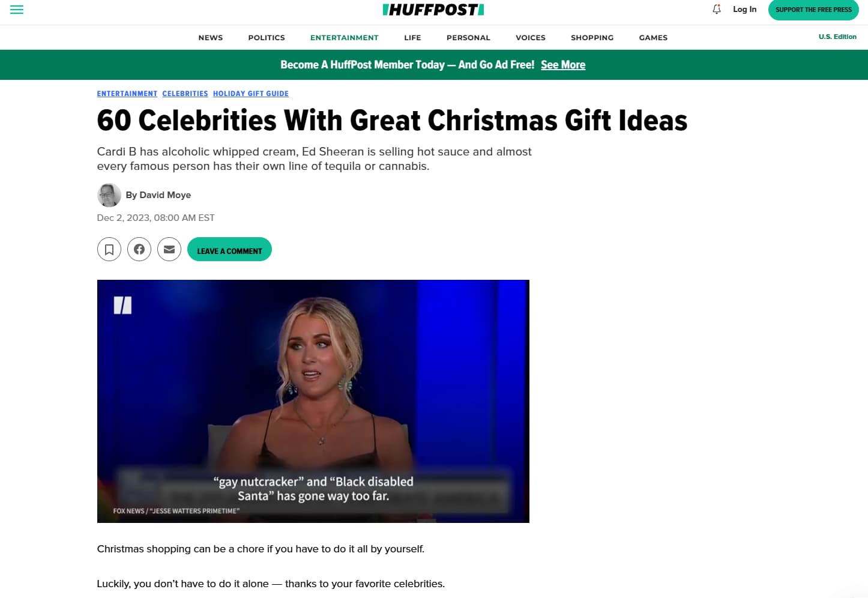The image size is (868, 598).
Task: Open the hamburger menu icon
Action: pyautogui.click(x=17, y=10)
